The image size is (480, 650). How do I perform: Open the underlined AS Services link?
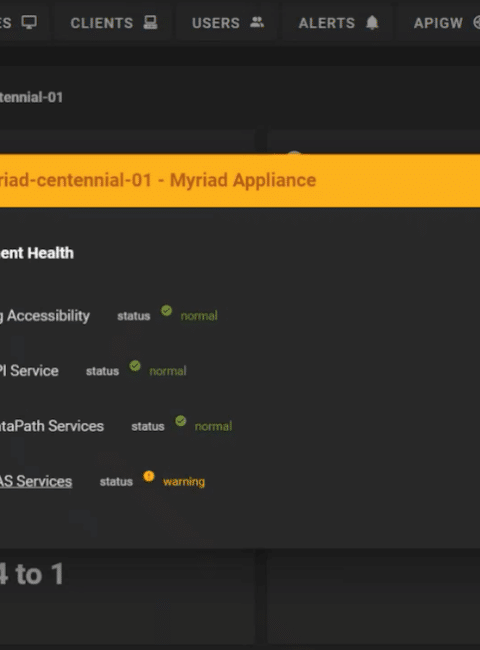coord(36,481)
